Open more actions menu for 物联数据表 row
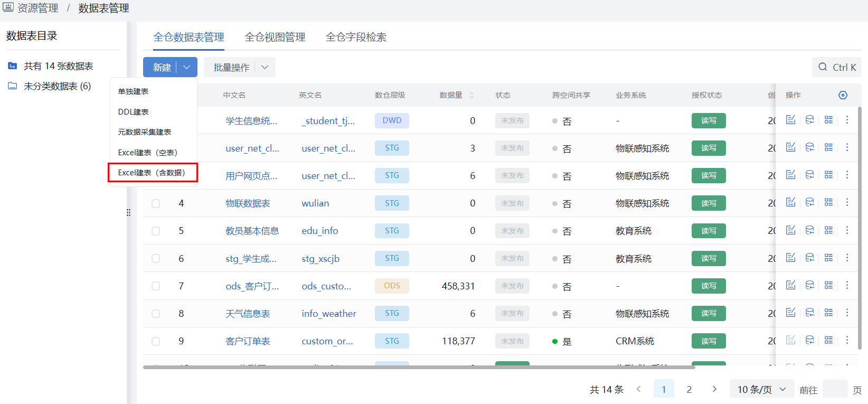Viewport: 868px width, 404px height. 847,202
